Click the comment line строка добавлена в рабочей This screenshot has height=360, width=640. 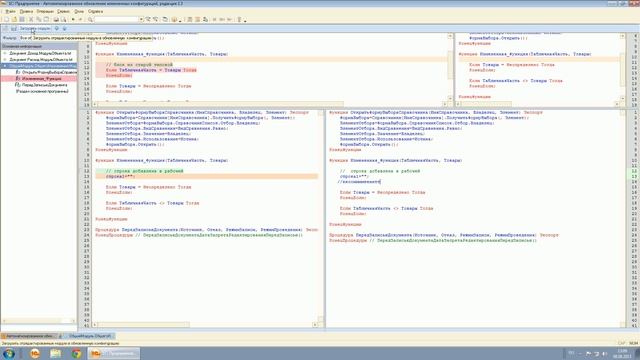pyautogui.click(x=144, y=171)
